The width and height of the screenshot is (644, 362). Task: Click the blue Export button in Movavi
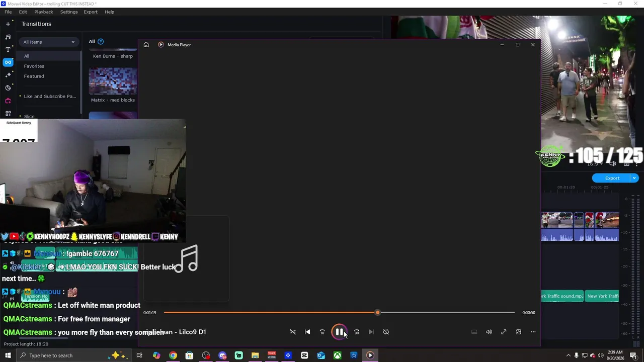tap(612, 178)
